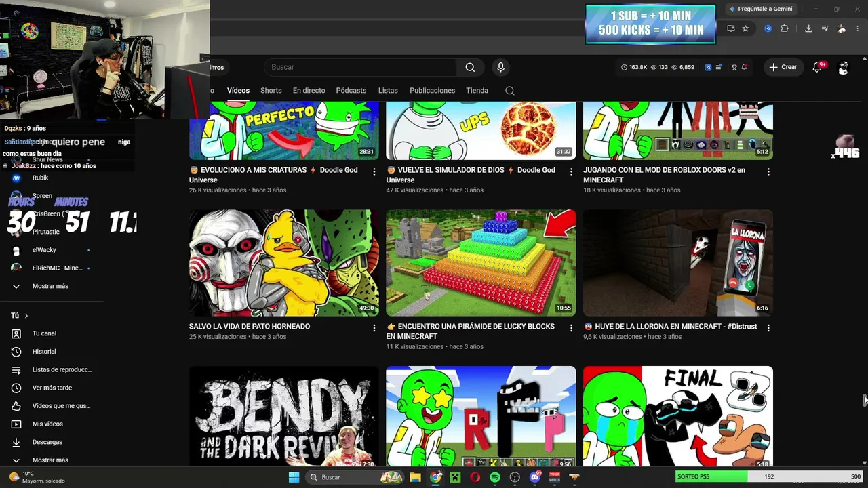Click the magnifier search button beside Buscar
The image size is (868, 488).
pos(470,67)
